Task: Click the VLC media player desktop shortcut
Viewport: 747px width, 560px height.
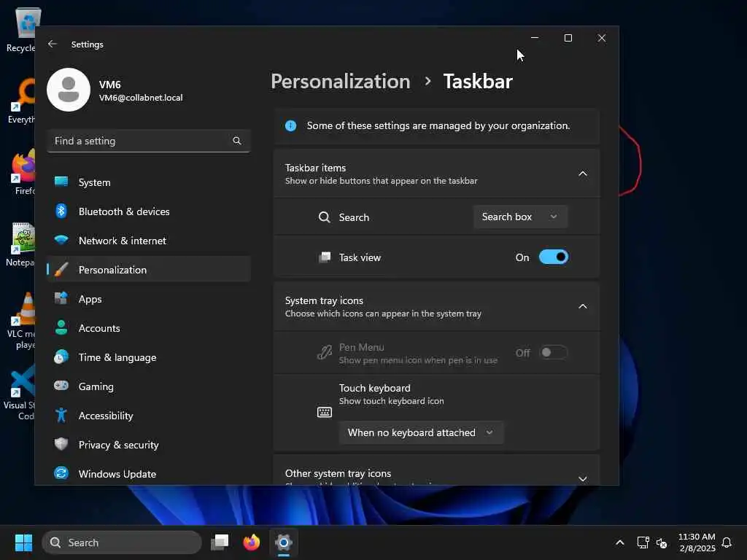Action: tap(21, 321)
